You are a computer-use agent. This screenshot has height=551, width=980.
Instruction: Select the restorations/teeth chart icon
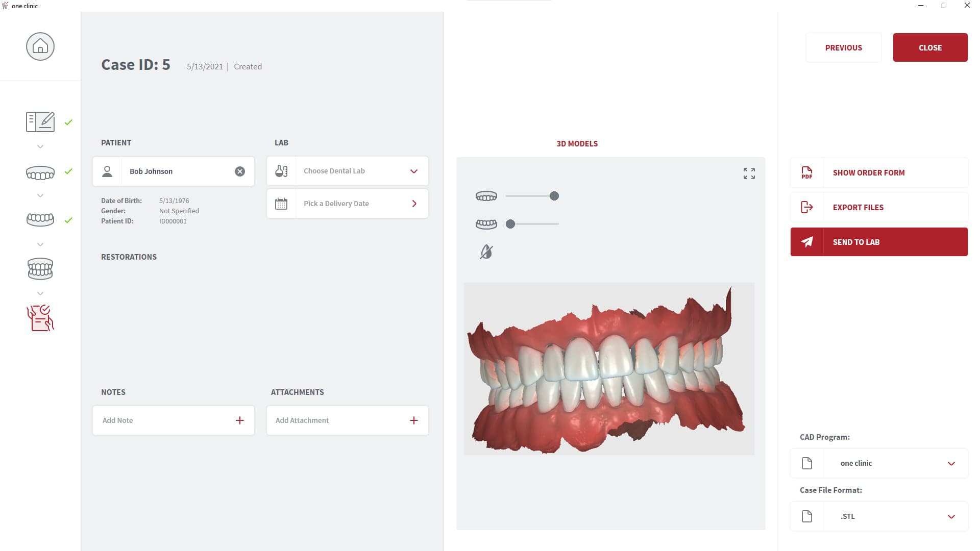pyautogui.click(x=40, y=268)
